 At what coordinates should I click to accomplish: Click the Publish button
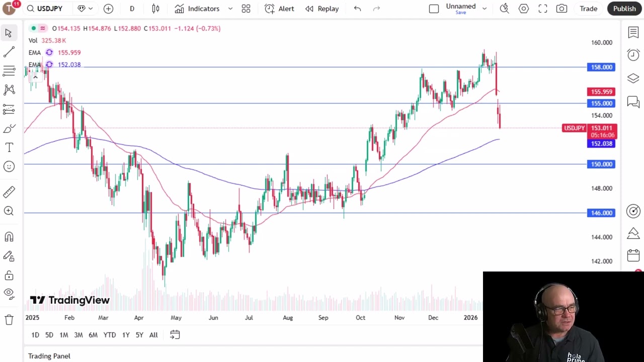pos(624,9)
